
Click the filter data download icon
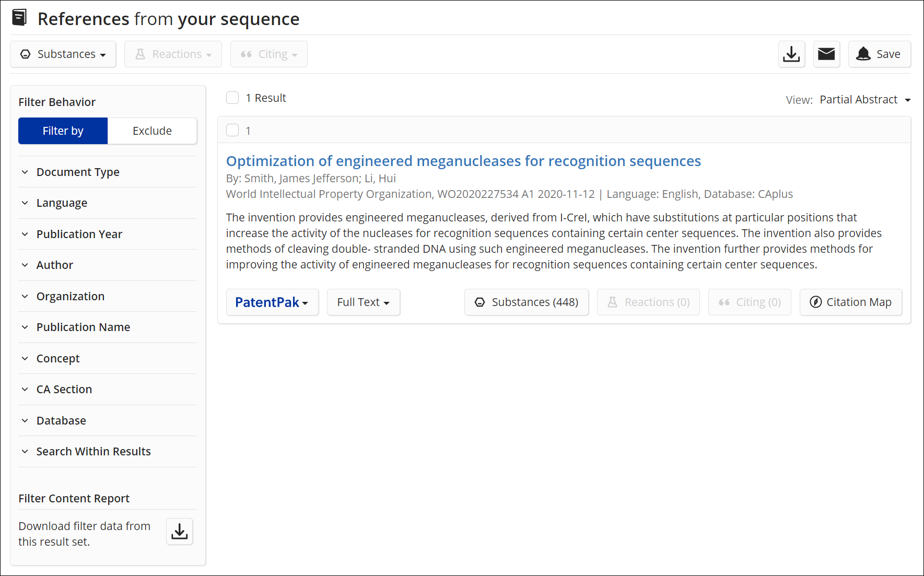pos(180,532)
